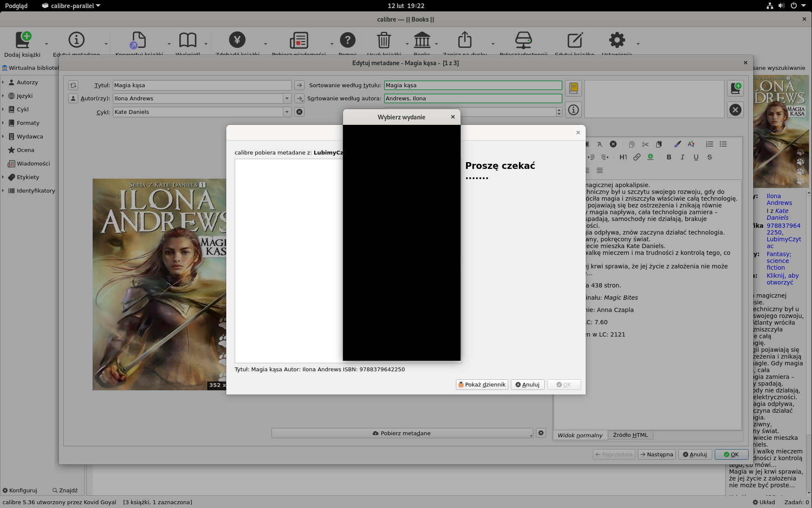The width and height of the screenshot is (812, 508).
Task: Click the swap title and author icon
Action: coord(73,85)
